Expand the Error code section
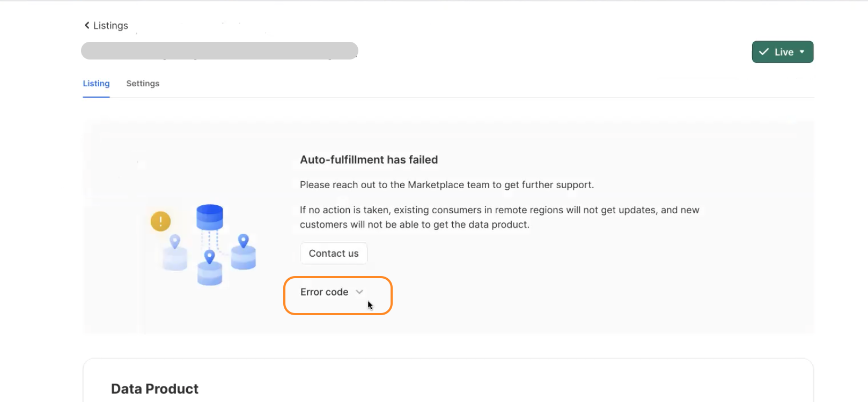868x402 pixels. [325, 292]
